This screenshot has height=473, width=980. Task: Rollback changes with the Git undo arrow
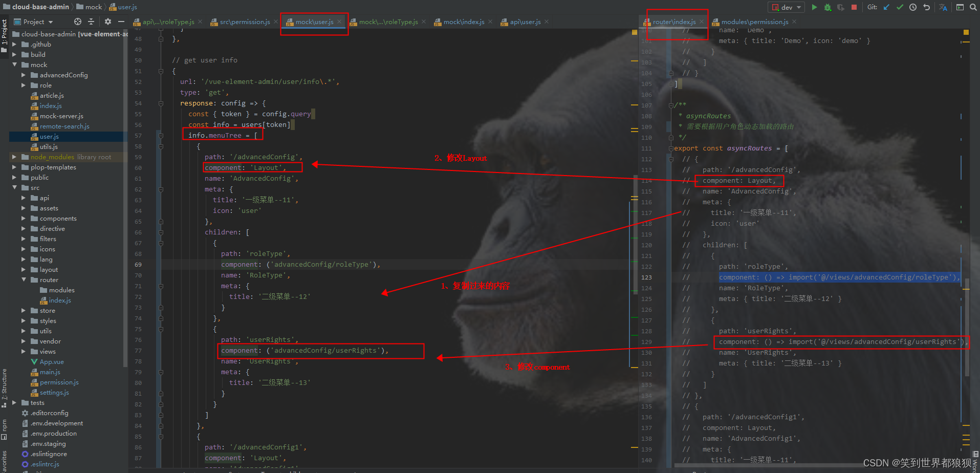pyautogui.click(x=926, y=7)
